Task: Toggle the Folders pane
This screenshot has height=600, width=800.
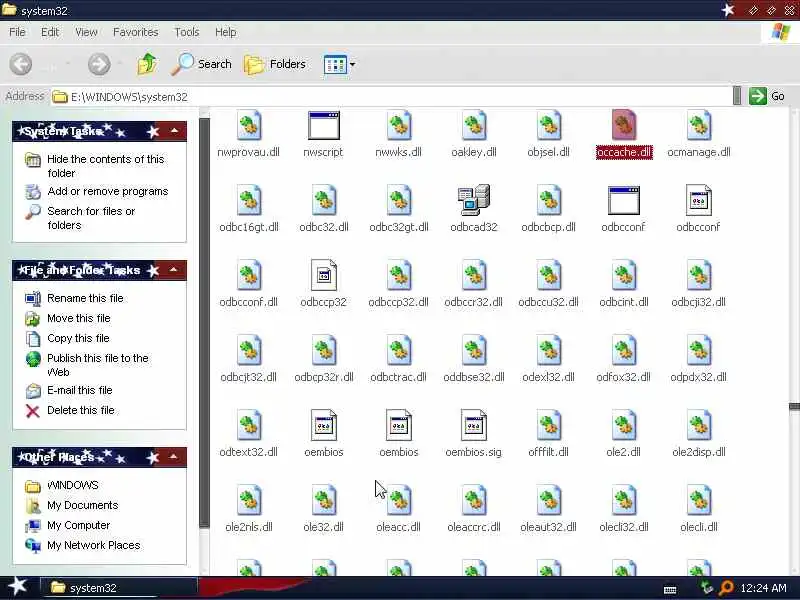Action: tap(275, 64)
